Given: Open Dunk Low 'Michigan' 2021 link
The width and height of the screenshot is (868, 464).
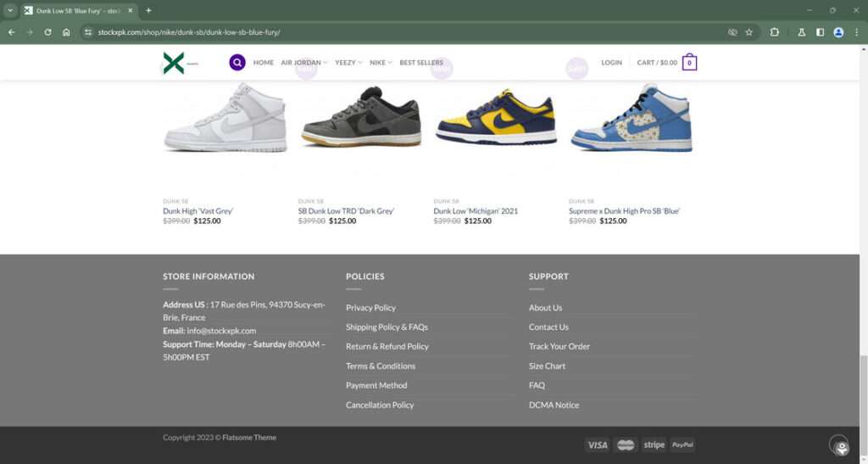Looking at the screenshot, I should pyautogui.click(x=476, y=211).
